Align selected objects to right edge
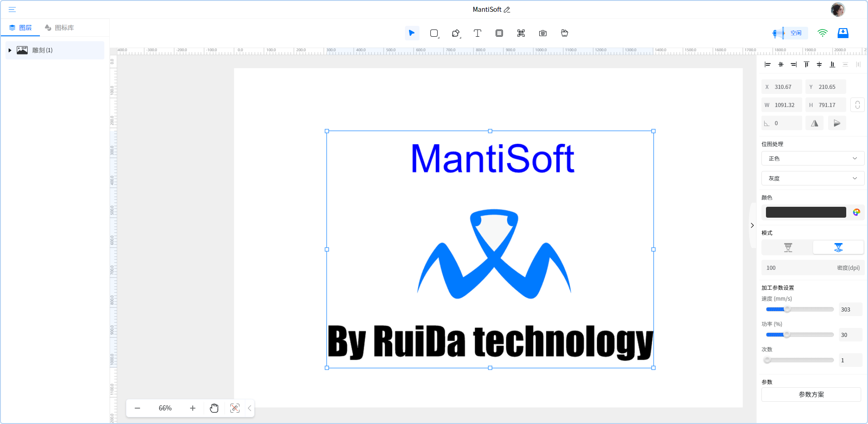 click(794, 64)
